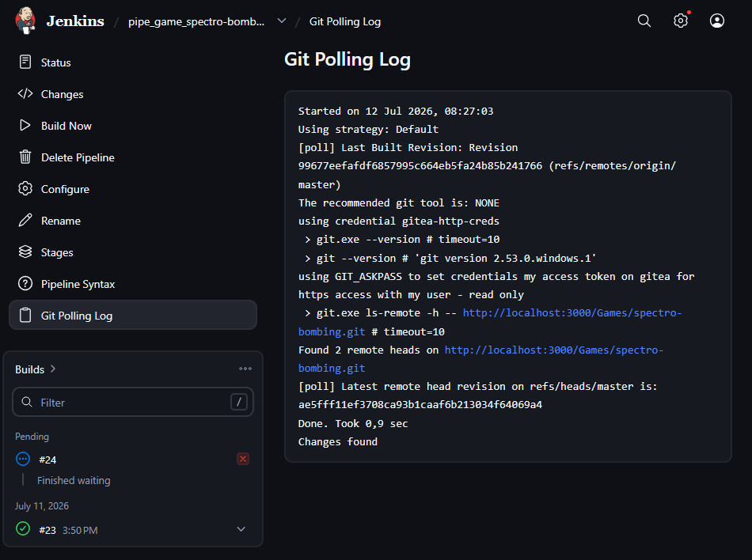Image resolution: width=752 pixels, height=560 pixels.
Task: Click the pending status icon for #24
Action: [x=23, y=459]
